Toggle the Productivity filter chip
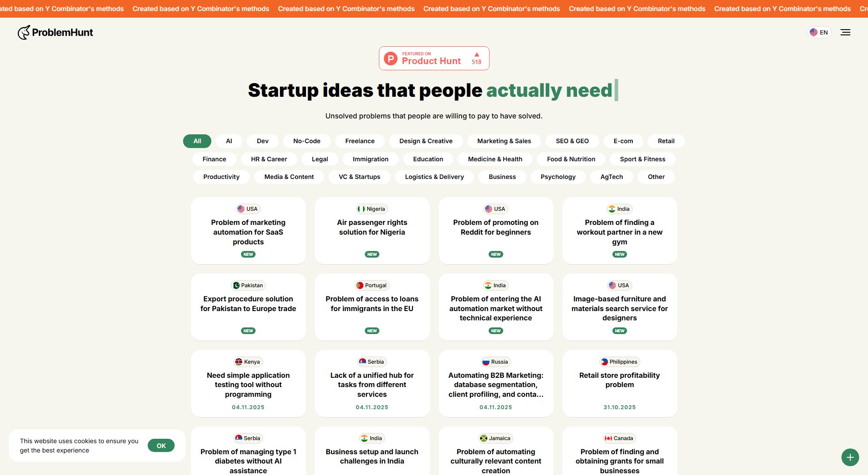 221,177
